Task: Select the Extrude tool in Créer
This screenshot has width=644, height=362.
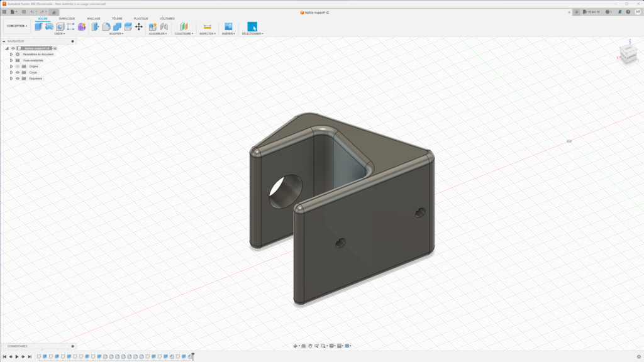Action: pyautogui.click(x=38, y=26)
